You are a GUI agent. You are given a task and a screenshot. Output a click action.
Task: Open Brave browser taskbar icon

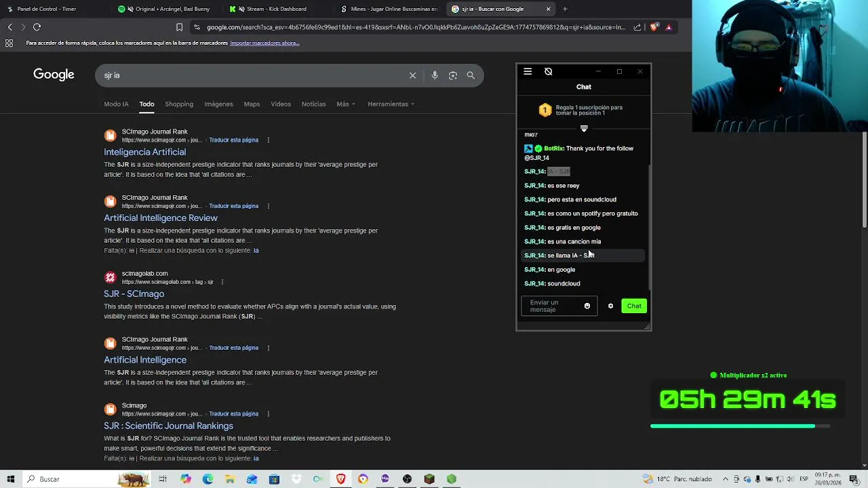[x=340, y=479]
